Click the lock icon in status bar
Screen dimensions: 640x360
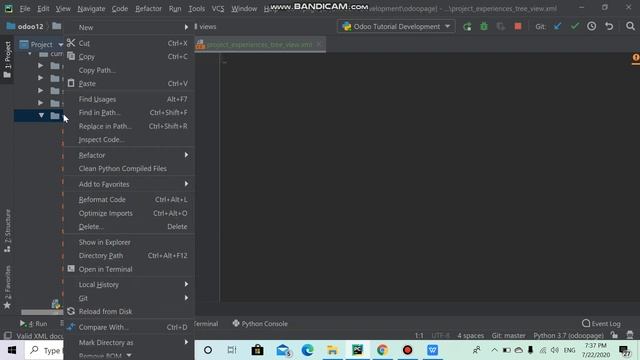click(x=614, y=335)
